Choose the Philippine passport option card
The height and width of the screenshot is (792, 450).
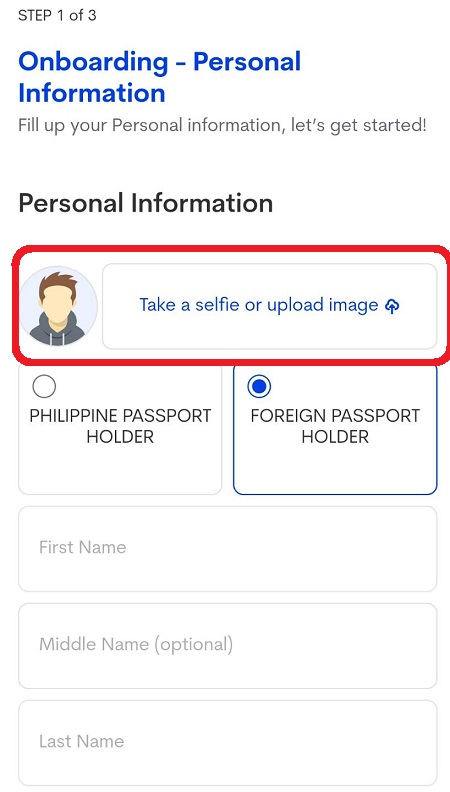click(120, 429)
